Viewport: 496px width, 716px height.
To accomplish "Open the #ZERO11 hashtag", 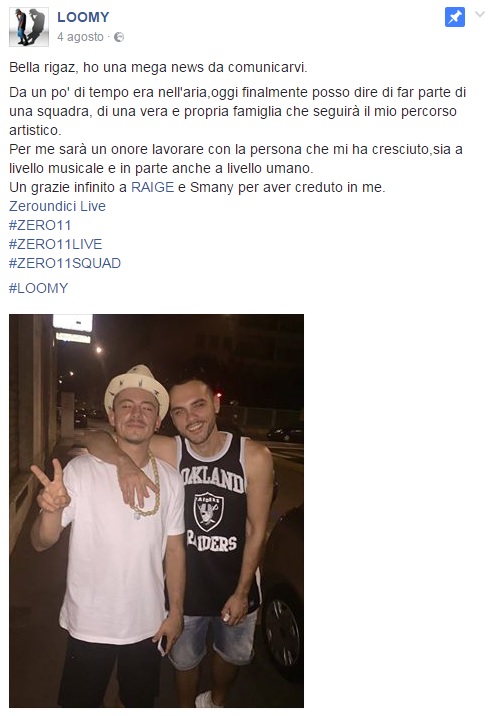I will (40, 225).
